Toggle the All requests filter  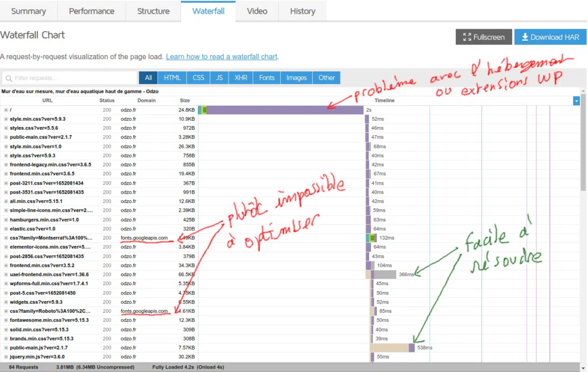[149, 77]
